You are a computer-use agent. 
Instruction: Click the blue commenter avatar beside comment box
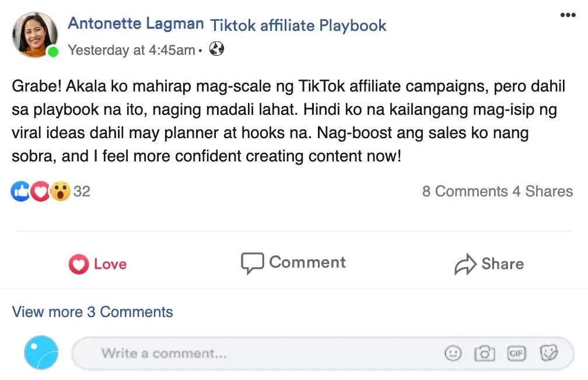(41, 353)
